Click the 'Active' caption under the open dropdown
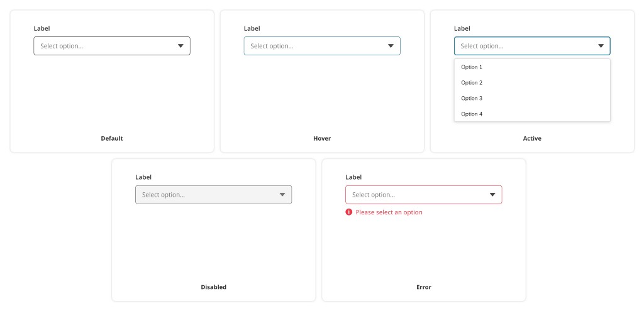Image resolution: width=644 pixels, height=311 pixels. tap(532, 138)
